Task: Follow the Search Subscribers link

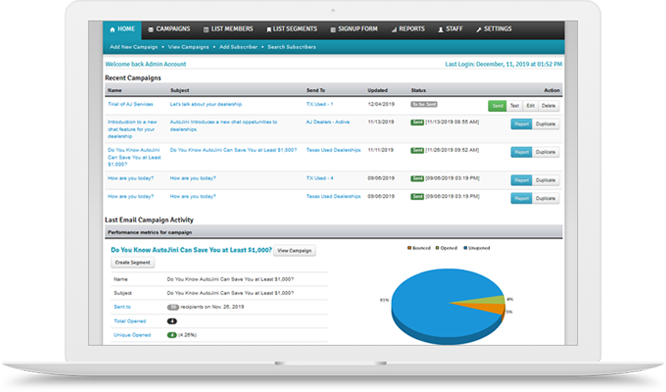Action: click(x=292, y=47)
